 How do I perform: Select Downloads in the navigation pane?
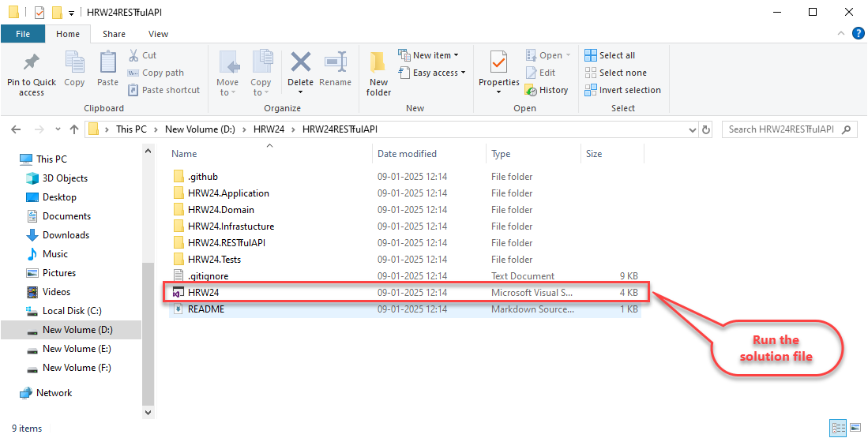click(x=66, y=235)
